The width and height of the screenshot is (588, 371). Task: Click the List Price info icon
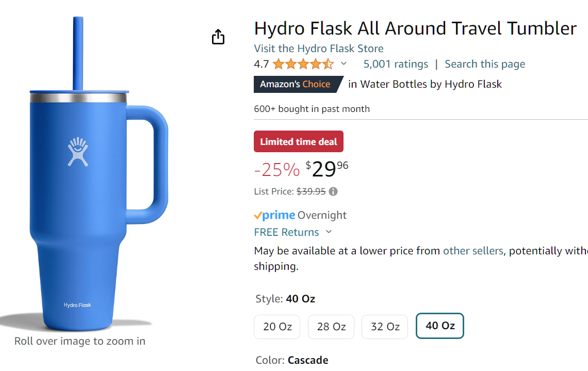[x=333, y=191]
